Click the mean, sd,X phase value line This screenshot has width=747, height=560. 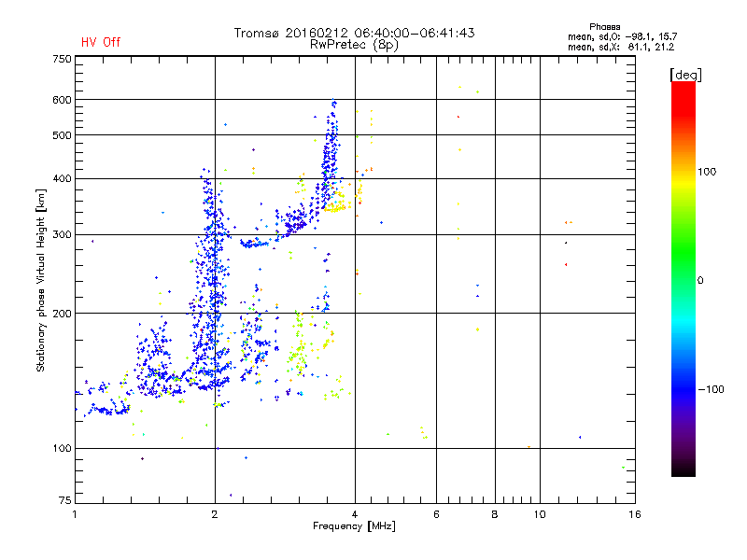(x=621, y=48)
